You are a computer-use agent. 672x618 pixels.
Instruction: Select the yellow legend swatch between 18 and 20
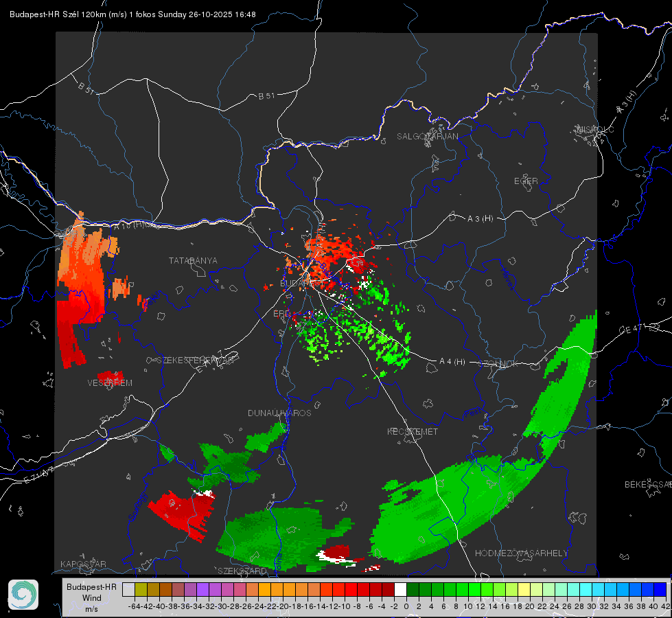[524, 590]
